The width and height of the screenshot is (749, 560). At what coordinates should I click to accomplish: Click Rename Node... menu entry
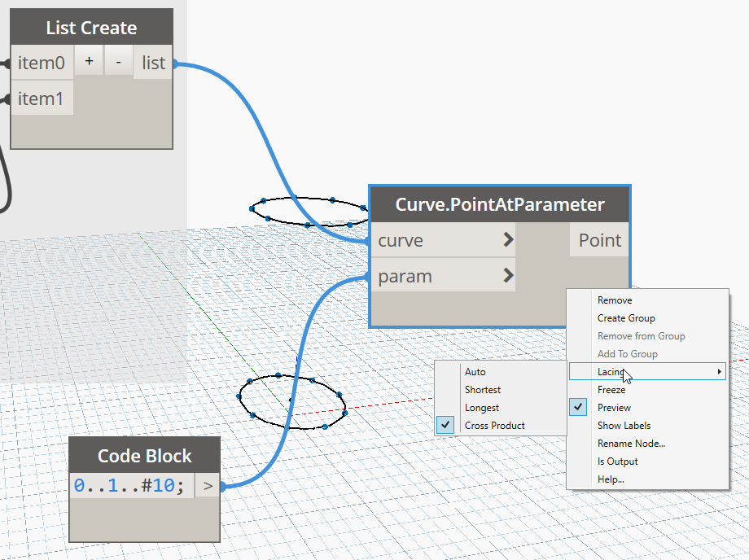[x=631, y=444]
